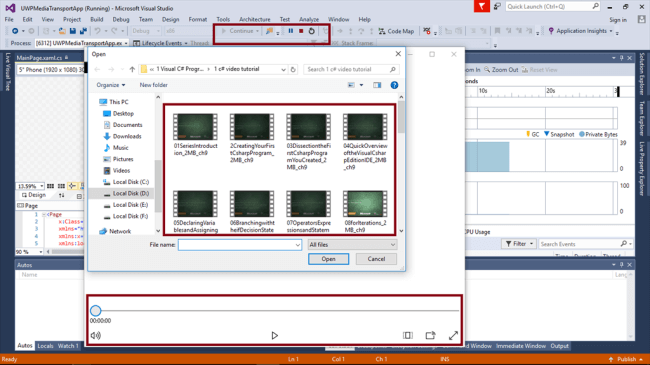Switch to the Watch 1 tab
The height and width of the screenshot is (365, 650).
coord(68,346)
